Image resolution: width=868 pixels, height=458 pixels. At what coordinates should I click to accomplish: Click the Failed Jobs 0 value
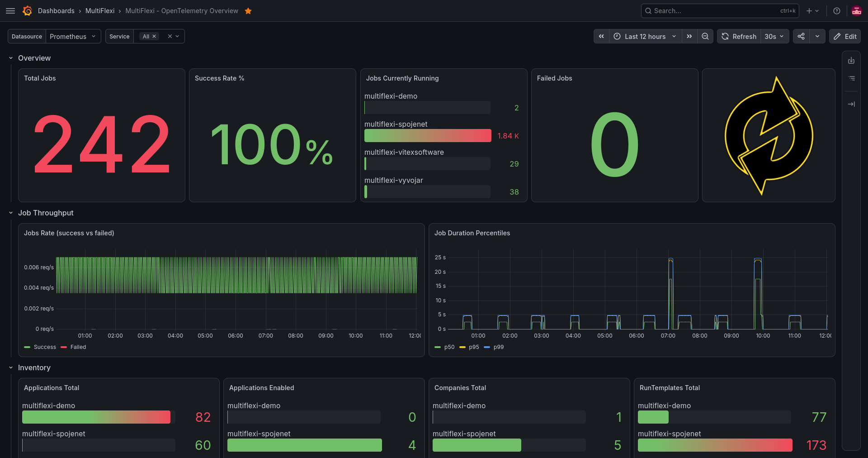(x=615, y=144)
